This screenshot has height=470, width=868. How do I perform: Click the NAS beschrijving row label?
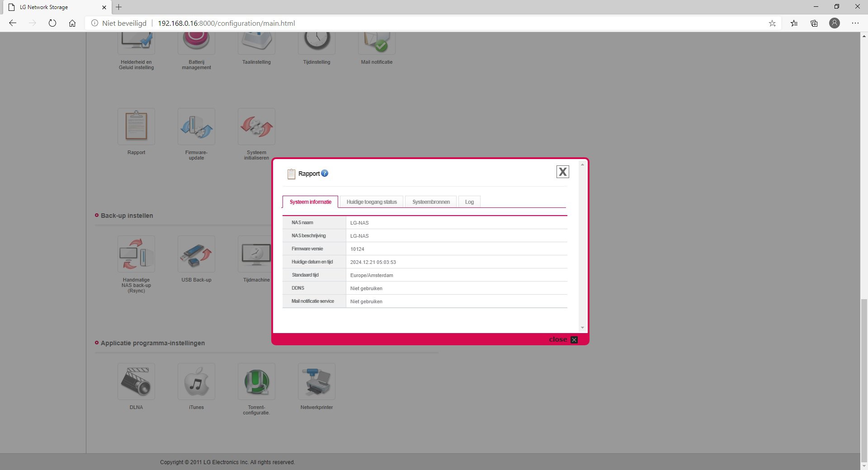pyautogui.click(x=309, y=235)
